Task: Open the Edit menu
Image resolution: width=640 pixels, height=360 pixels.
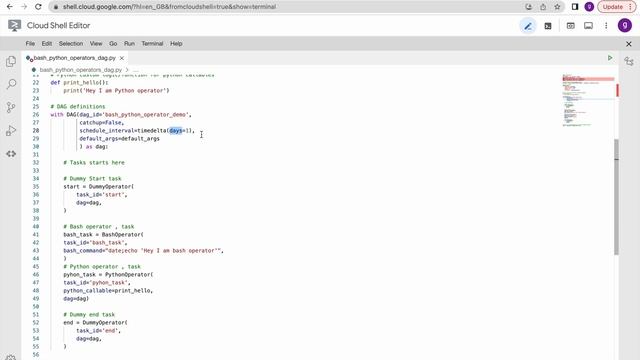Action: tap(47, 43)
